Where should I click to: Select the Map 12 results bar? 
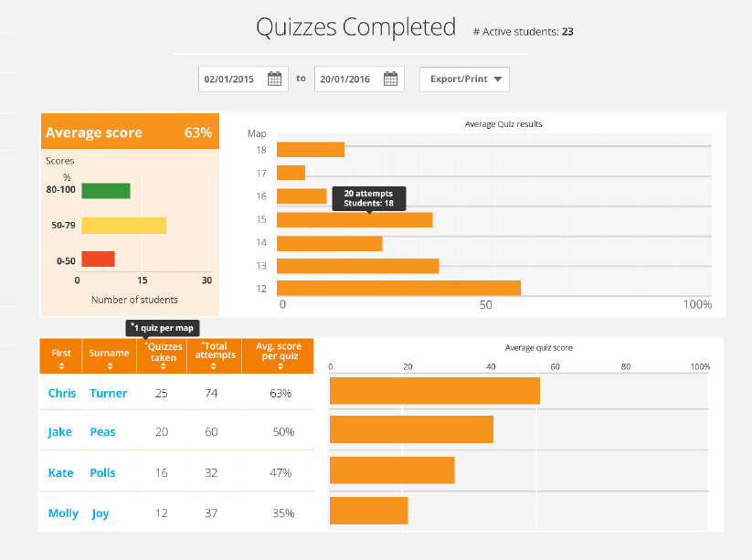[x=398, y=288]
